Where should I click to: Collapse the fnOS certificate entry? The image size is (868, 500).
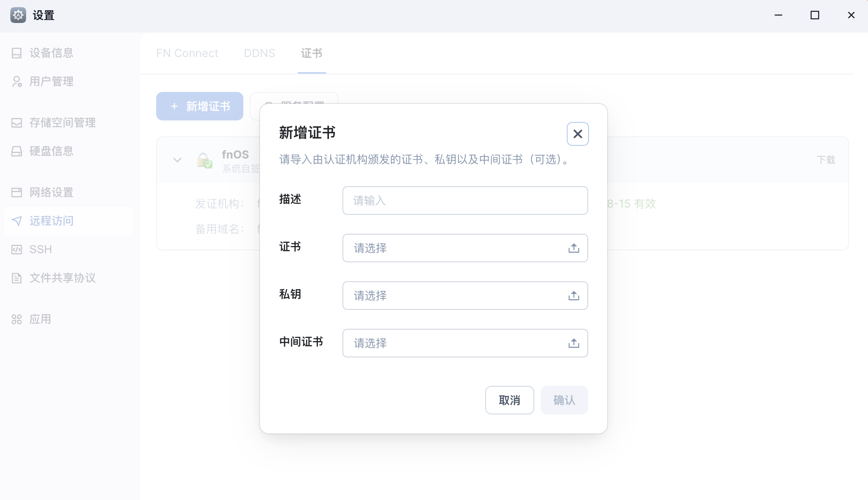(177, 160)
